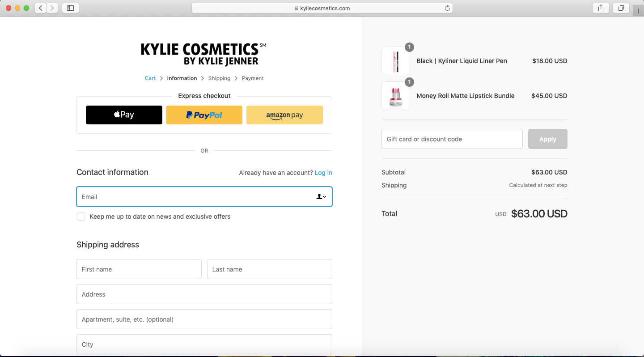Click the quantity badge on Liner Pen
This screenshot has width=644, height=357.
tap(409, 47)
